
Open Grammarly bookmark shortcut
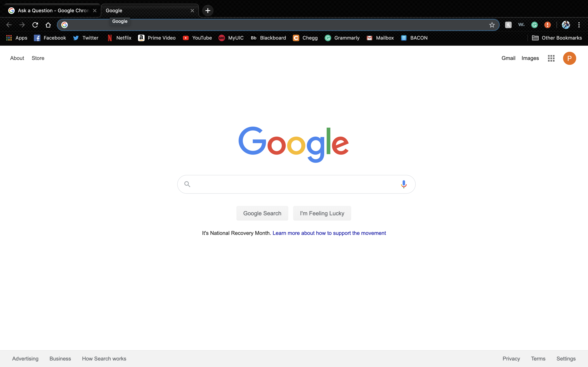[342, 38]
